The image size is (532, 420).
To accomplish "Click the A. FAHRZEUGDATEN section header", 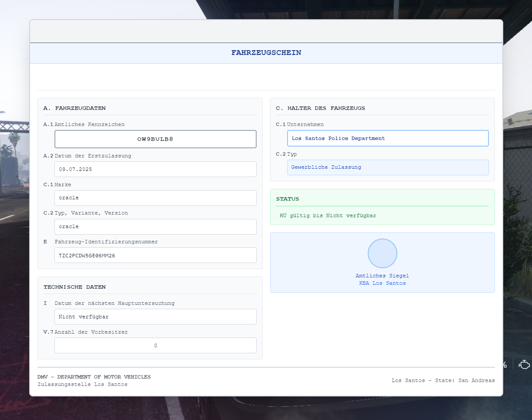I will [75, 108].
